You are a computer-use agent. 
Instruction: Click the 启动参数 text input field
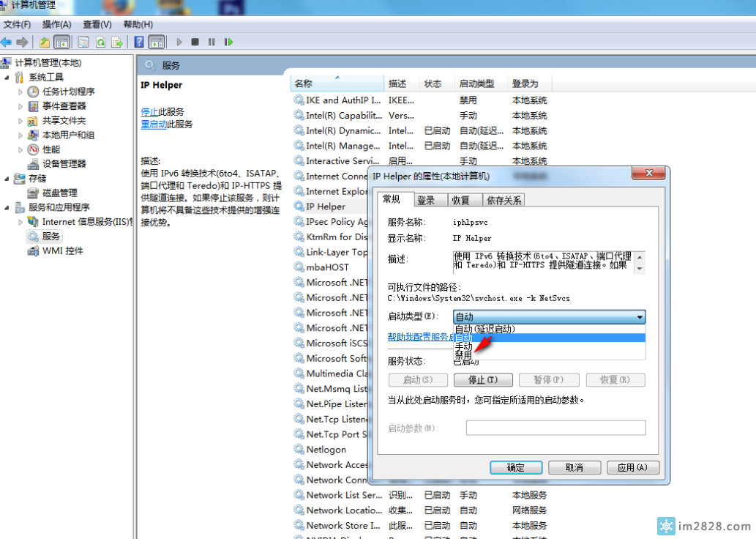[555, 428]
